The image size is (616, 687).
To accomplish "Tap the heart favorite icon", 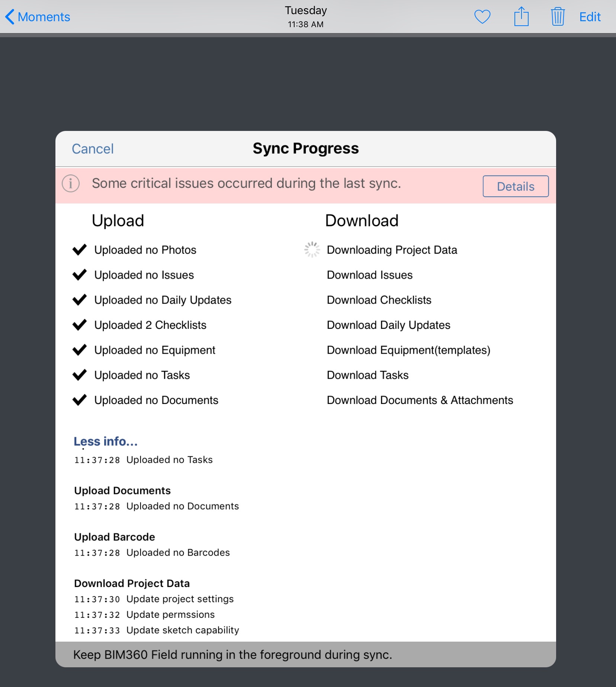I will (482, 17).
